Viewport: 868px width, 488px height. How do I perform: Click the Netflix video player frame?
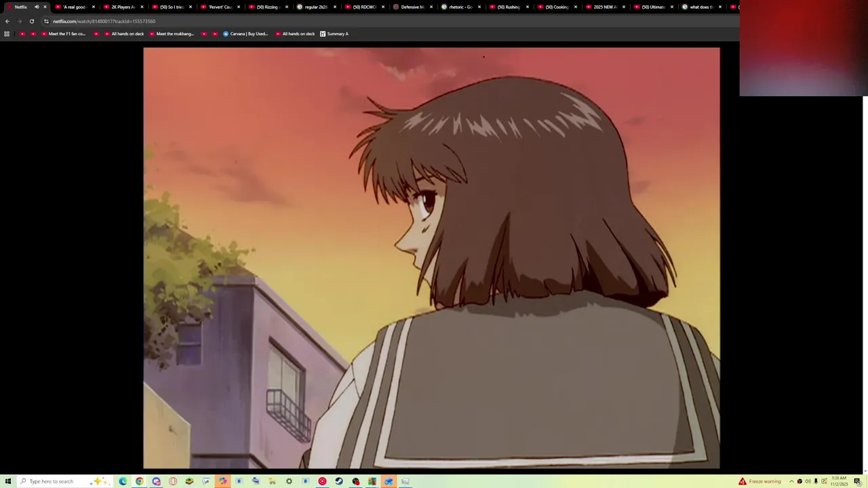tap(431, 258)
